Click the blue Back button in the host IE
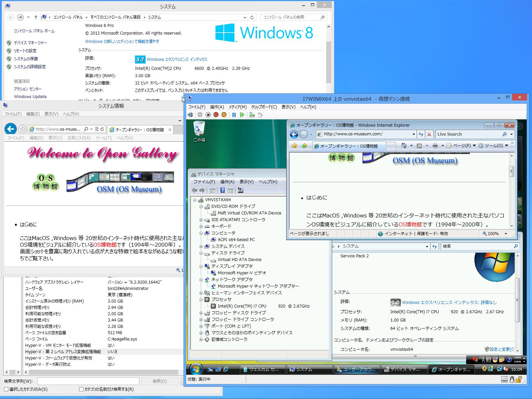 [x=11, y=129]
